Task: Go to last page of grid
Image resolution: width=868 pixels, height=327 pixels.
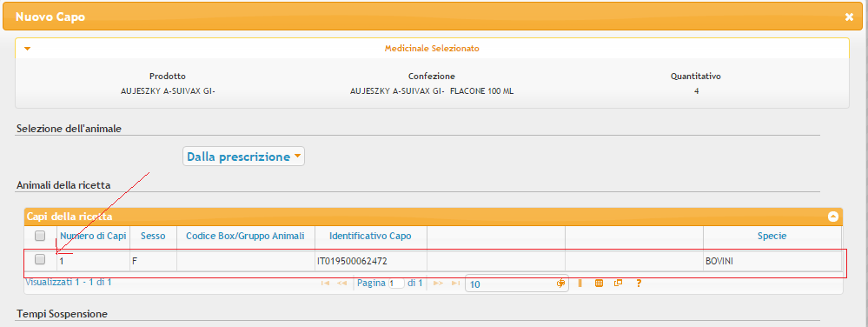Action: (455, 284)
